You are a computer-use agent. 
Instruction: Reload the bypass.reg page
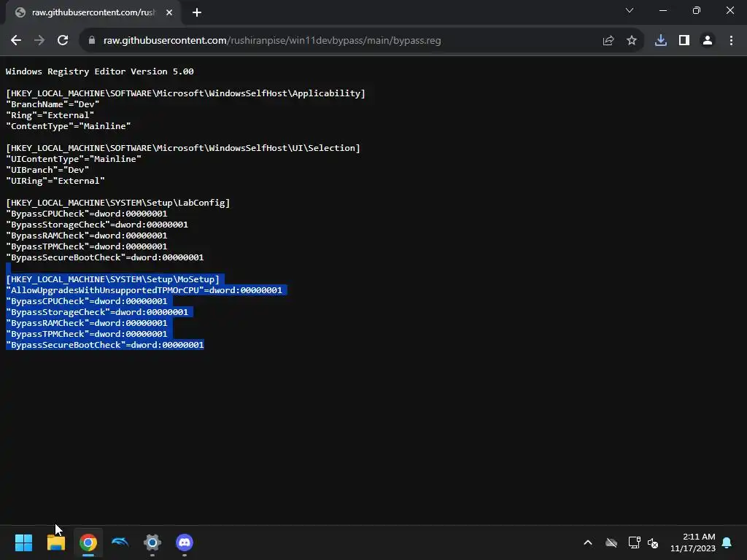63,41
